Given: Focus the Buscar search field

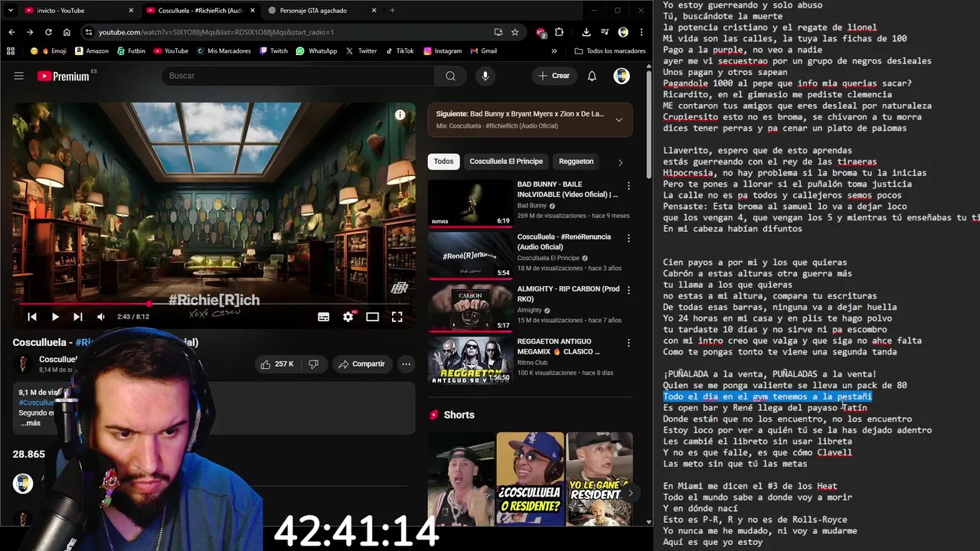Looking at the screenshot, I should (x=299, y=76).
